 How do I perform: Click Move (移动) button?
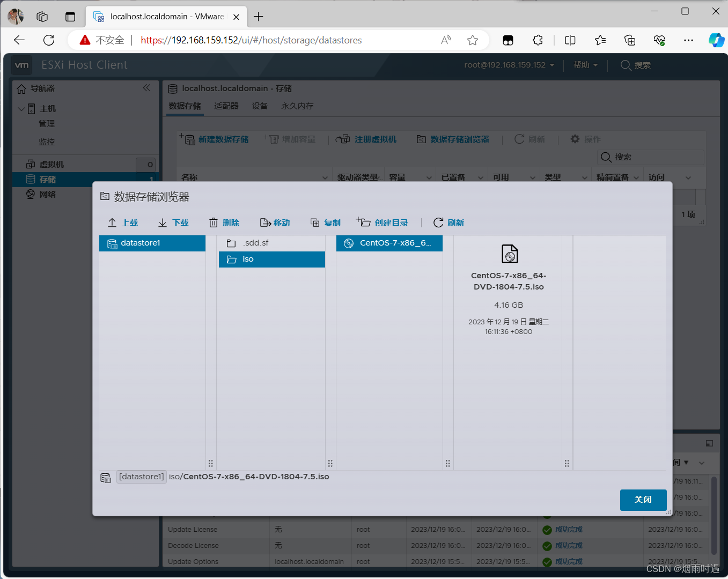(275, 222)
